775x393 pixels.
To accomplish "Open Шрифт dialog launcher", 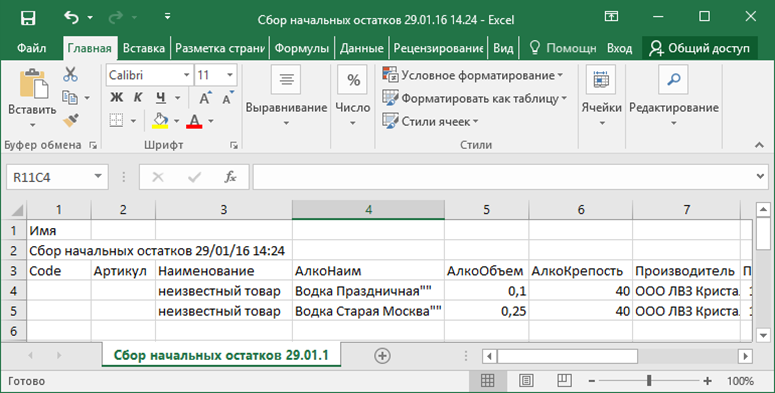I will [x=234, y=145].
